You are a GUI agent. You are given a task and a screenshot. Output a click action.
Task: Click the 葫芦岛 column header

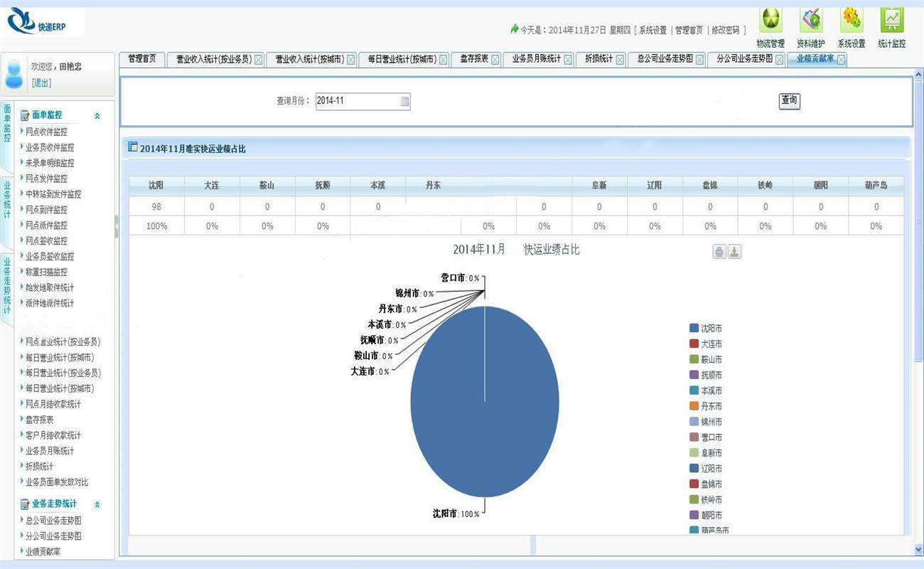[x=876, y=186]
